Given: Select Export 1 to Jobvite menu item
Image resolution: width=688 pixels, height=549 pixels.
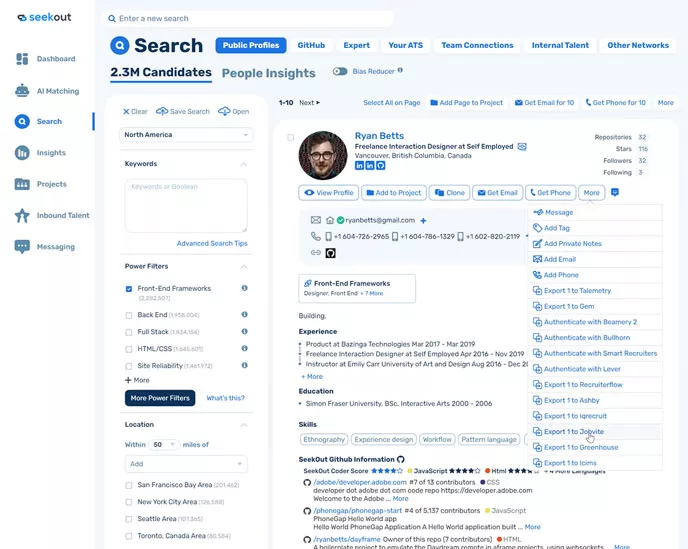Looking at the screenshot, I should tap(574, 432).
